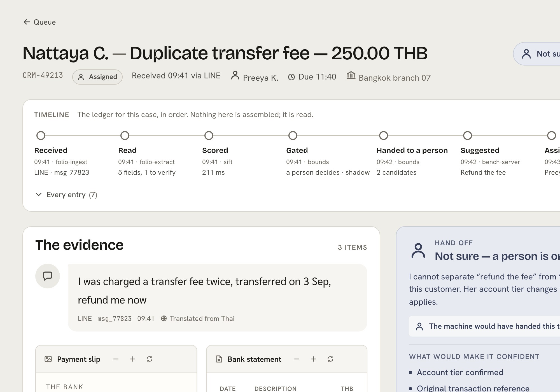This screenshot has height=392, width=560.
Task: Zoom out the Bank statement
Action: pos(297,359)
